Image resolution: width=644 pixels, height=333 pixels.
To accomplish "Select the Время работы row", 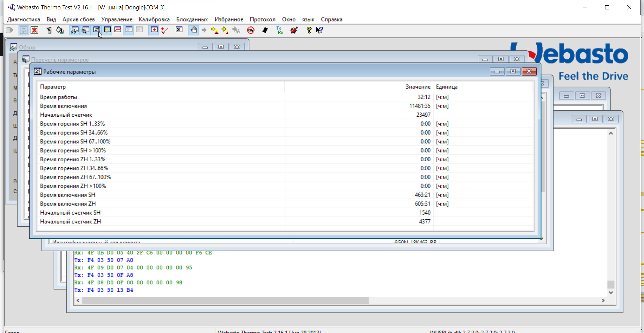I will pos(285,97).
